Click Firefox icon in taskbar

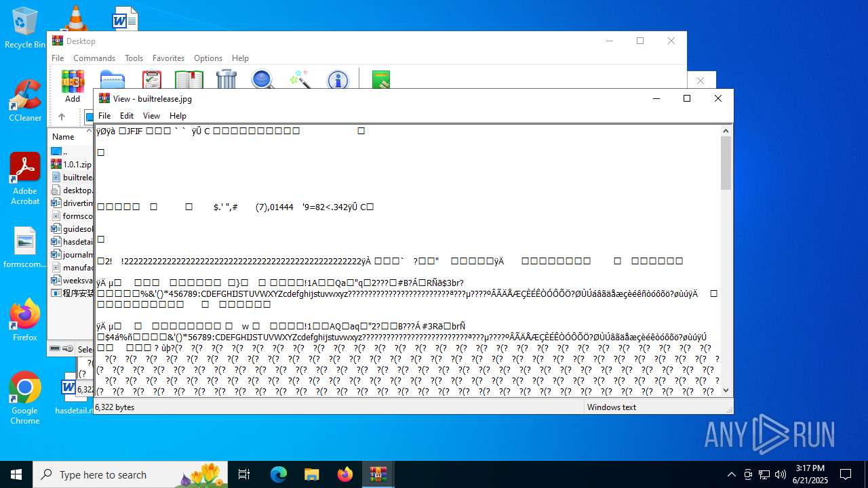click(345, 474)
